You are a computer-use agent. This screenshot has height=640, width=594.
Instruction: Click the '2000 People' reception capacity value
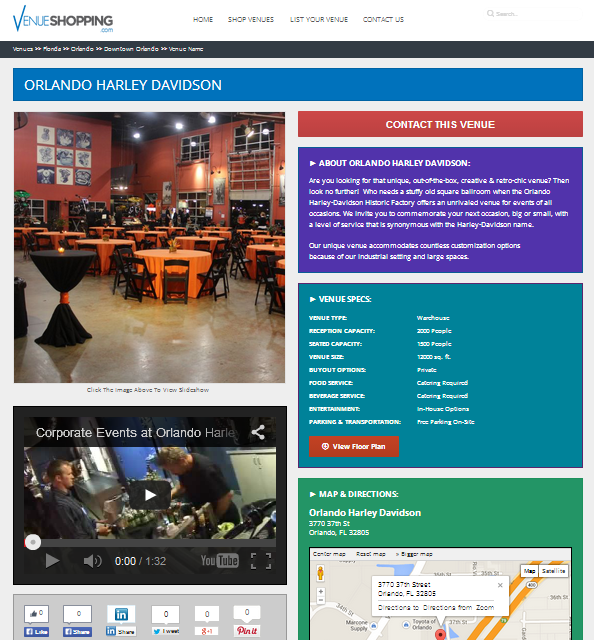click(x=434, y=331)
